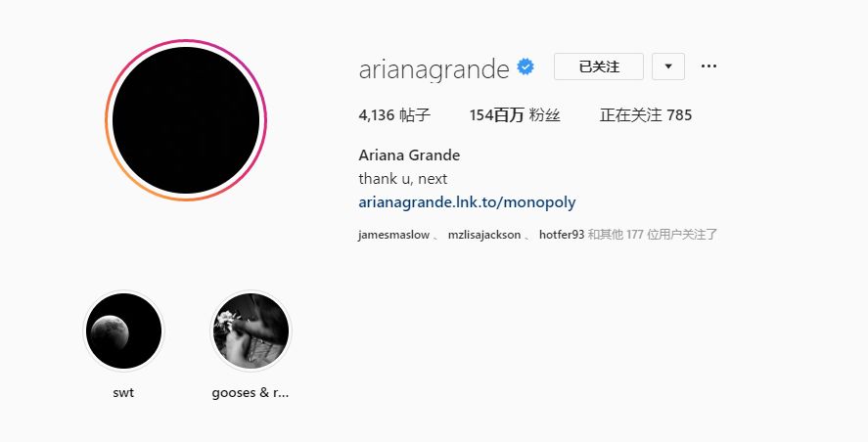Click the thank u, next bio text
This screenshot has height=442, width=868.
402,179
